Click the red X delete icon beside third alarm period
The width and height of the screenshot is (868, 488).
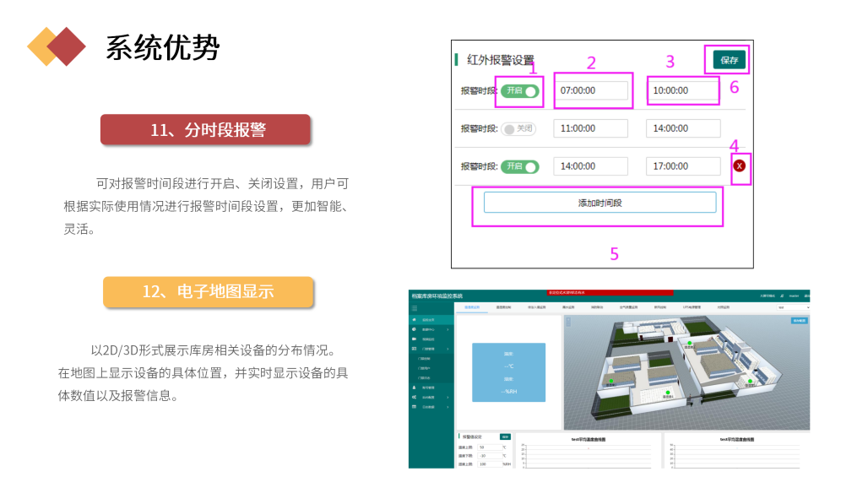(x=739, y=167)
